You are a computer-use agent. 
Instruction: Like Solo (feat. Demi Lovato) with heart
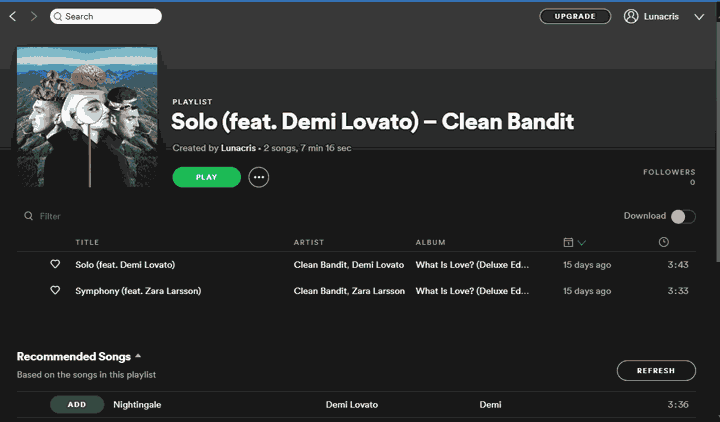tap(55, 265)
